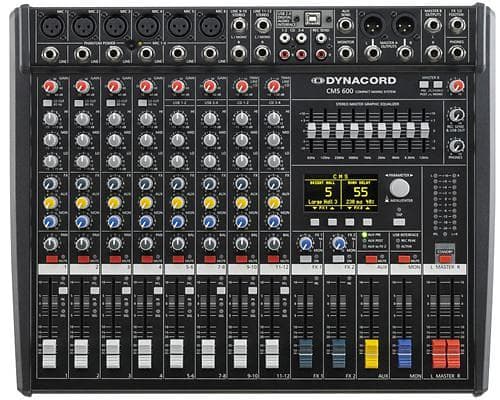Click the FX 1 return fader
500x400 pixels.
point(305,354)
